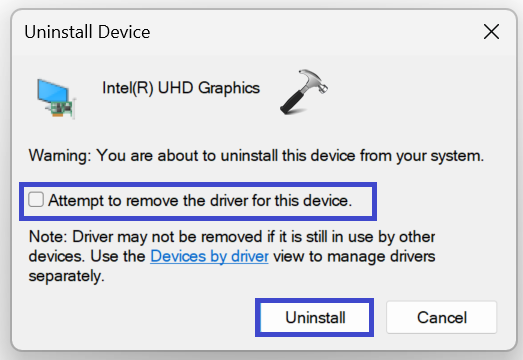This screenshot has height=360, width=523.
Task: Click the word "separately." in the note
Action: 67,276
